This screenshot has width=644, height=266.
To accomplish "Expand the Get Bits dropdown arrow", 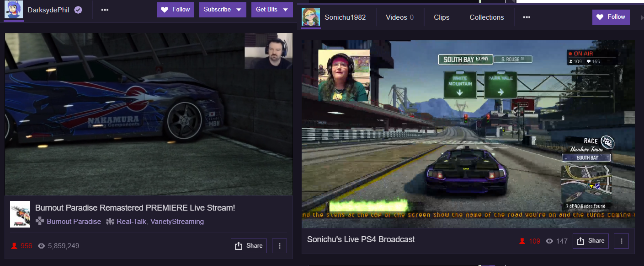I will (x=286, y=10).
